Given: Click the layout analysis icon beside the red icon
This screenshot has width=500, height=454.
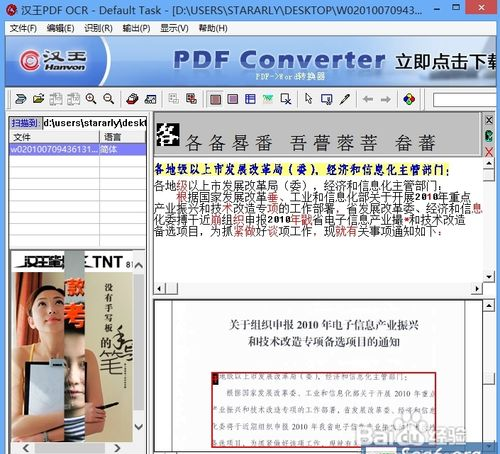Looking at the screenshot, I should coord(150,99).
